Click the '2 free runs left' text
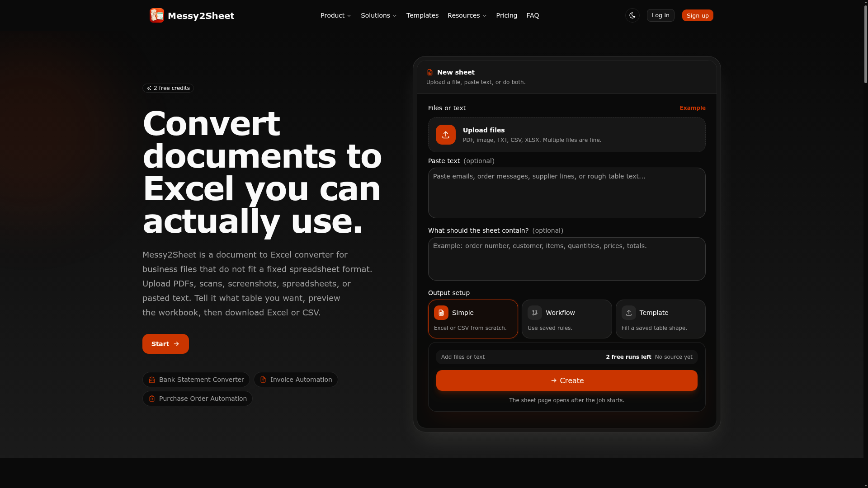 pos(628,357)
